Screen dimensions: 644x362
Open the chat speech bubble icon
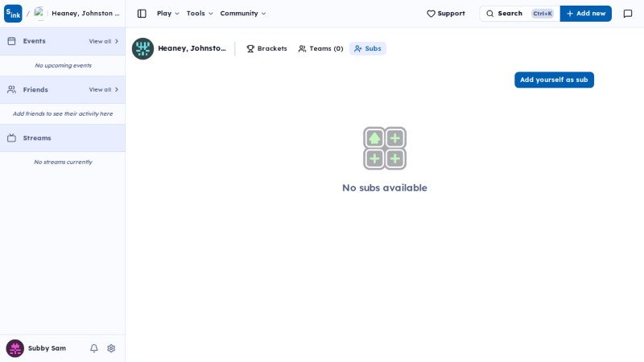click(628, 14)
